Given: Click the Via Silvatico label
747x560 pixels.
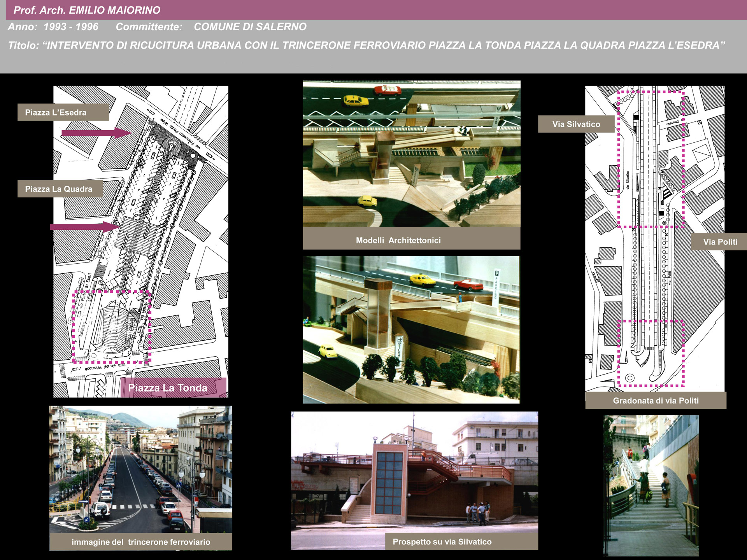Looking at the screenshot, I should tap(576, 124).
